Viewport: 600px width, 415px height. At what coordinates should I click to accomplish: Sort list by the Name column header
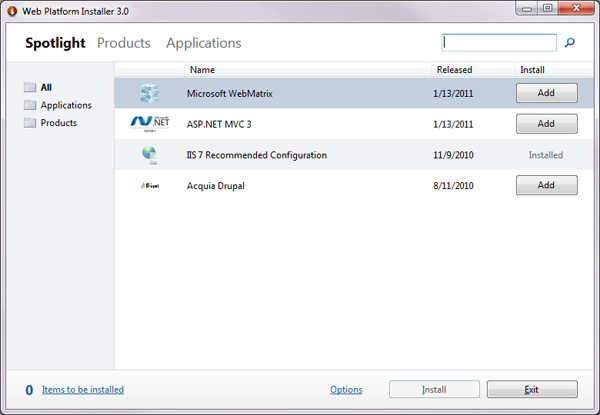pos(203,70)
